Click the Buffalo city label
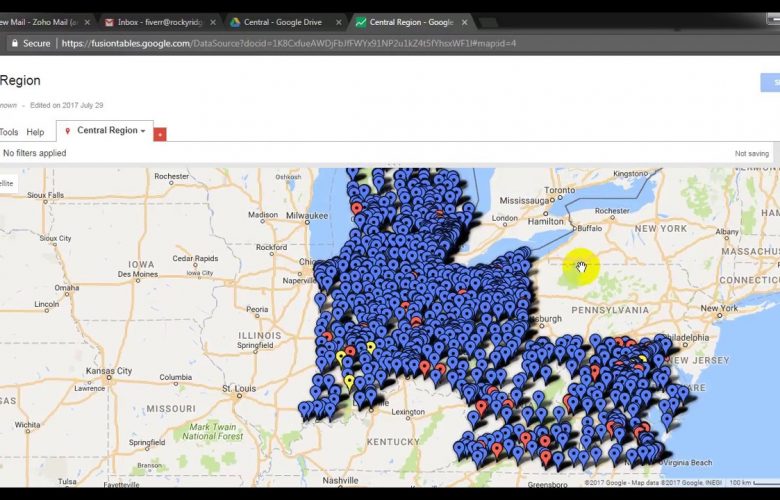This screenshot has width=780, height=500. (x=589, y=228)
